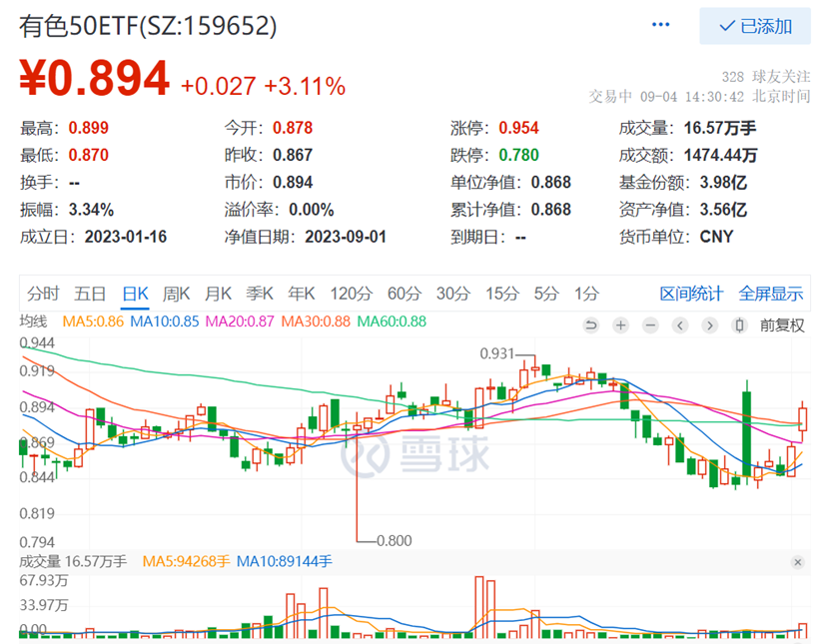Image resolution: width=830 pixels, height=644 pixels.
Task: Click the MA10:0.85 moving average label
Action: 164,322
